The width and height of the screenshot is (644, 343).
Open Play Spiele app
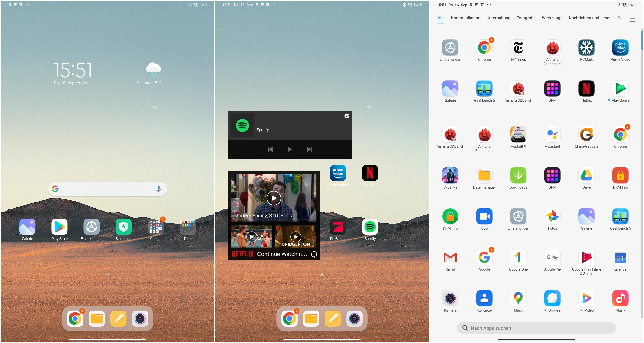[x=620, y=88]
